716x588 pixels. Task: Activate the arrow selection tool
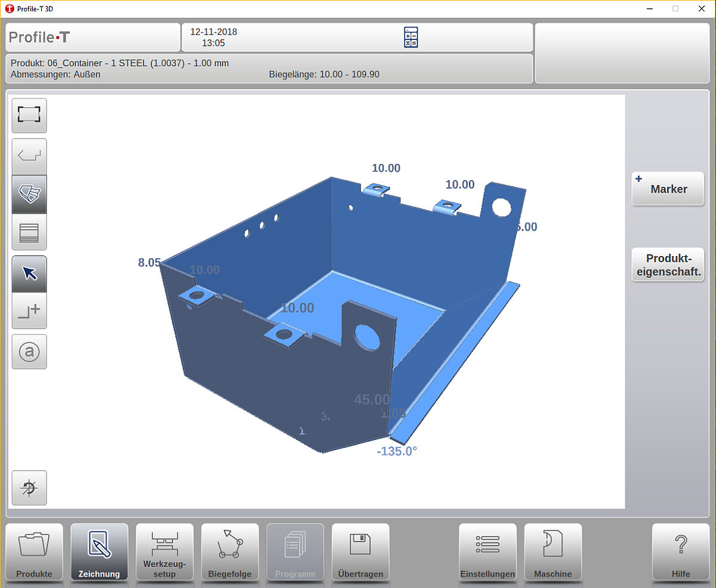29,273
